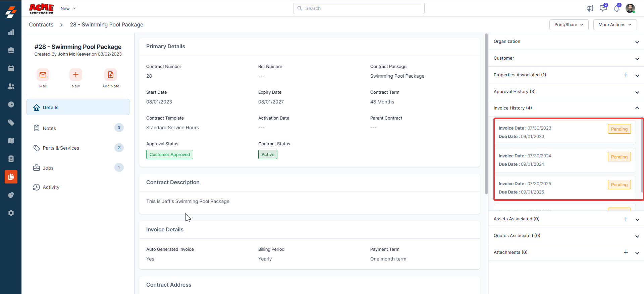Add an attachment with the plus icon
The height and width of the screenshot is (294, 644).
click(x=626, y=252)
